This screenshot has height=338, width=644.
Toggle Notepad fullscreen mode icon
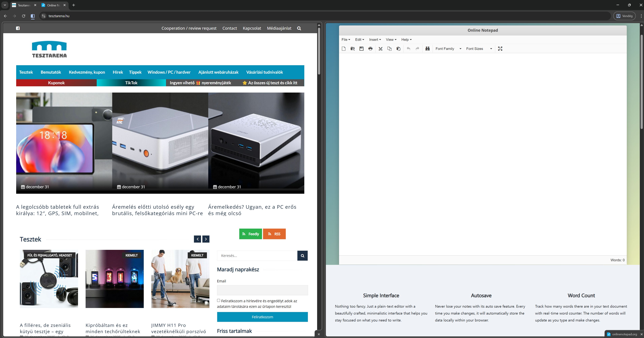(x=500, y=49)
